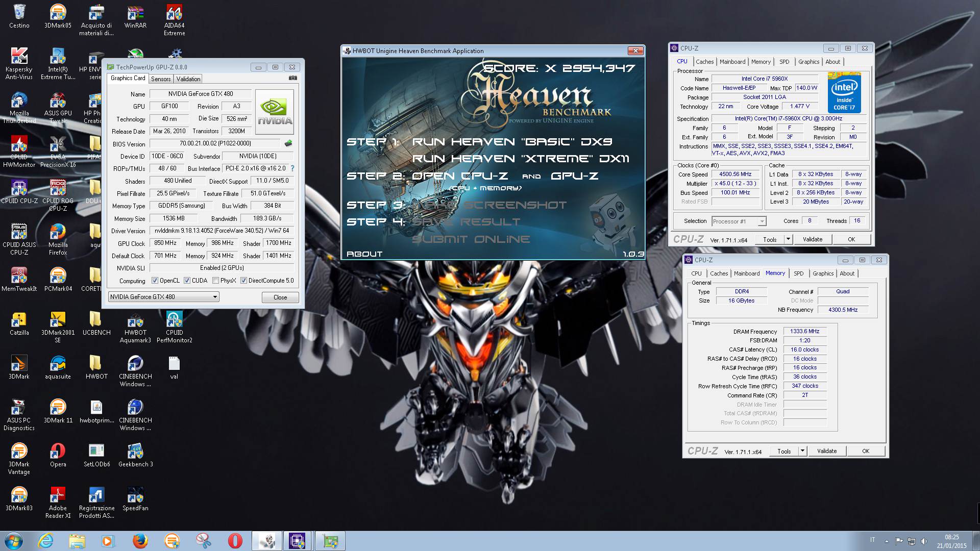Click the volume icon in system tray
This screenshot has width=980, height=551.
pyautogui.click(x=923, y=541)
